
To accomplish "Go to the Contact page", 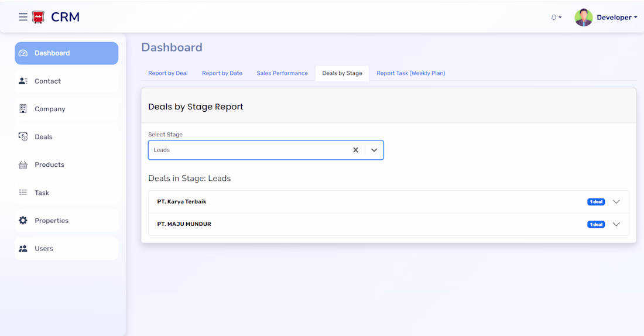I will (67, 81).
